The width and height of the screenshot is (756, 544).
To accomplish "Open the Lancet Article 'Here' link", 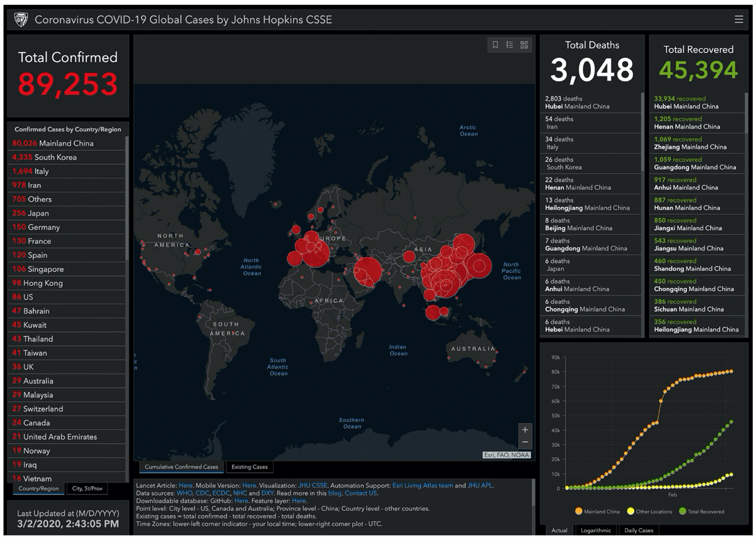I will [186, 485].
